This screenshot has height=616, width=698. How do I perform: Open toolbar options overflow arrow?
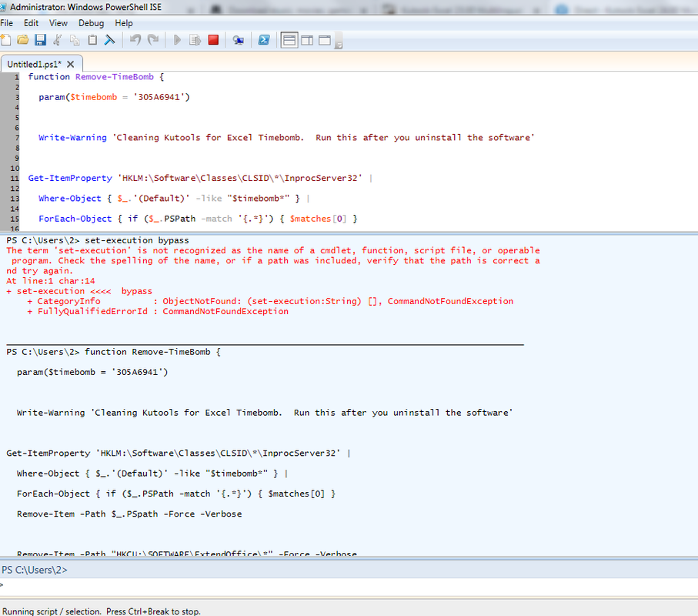339,43
